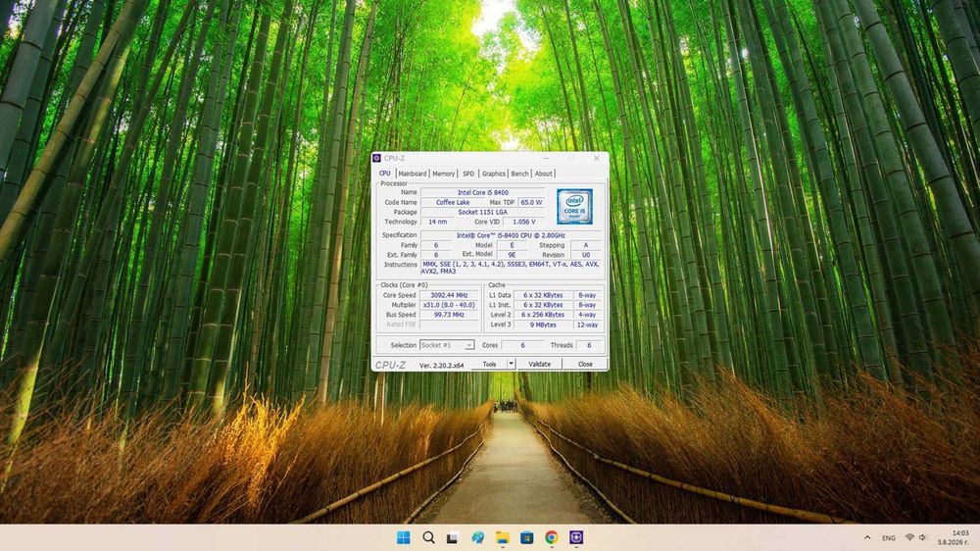The height and width of the screenshot is (551, 980).
Task: Click the technology value "14 nm"
Action: tap(437, 222)
